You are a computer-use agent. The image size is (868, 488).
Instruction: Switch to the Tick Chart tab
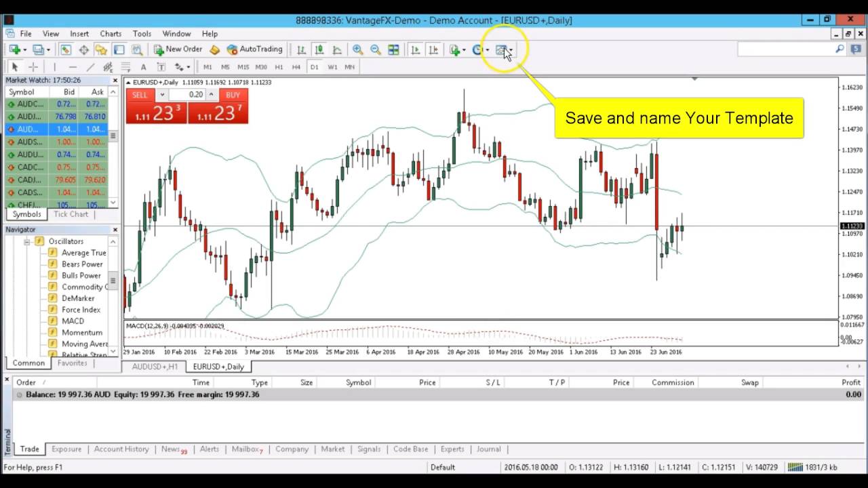point(71,214)
